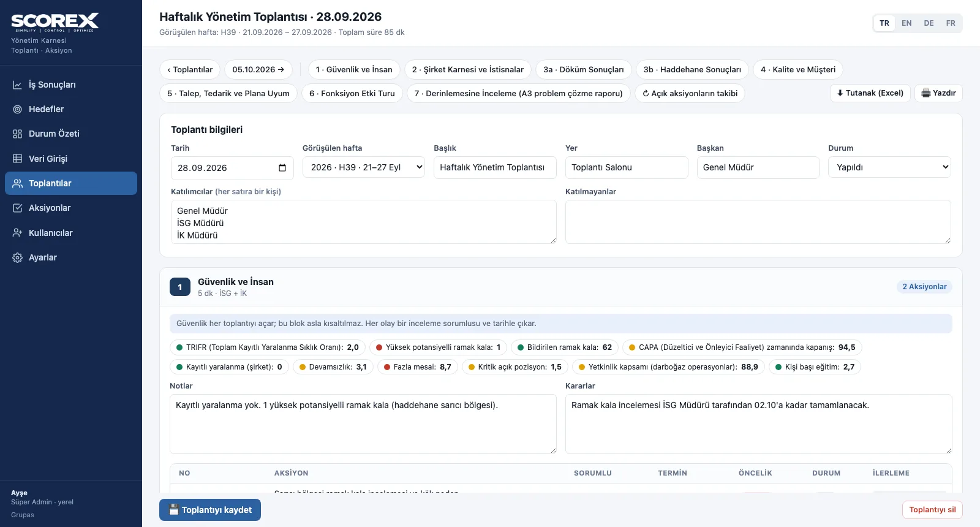
Task: Click the Yer input field
Action: pos(627,167)
